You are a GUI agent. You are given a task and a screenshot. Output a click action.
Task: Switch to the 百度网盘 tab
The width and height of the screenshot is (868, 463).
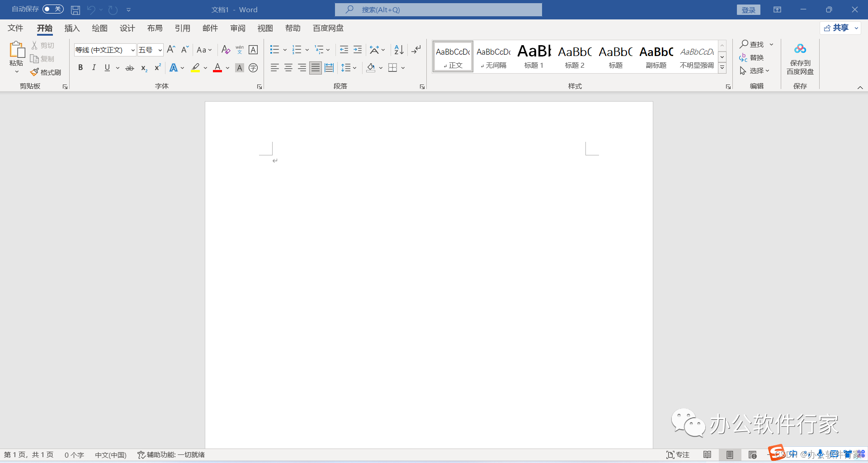click(328, 28)
